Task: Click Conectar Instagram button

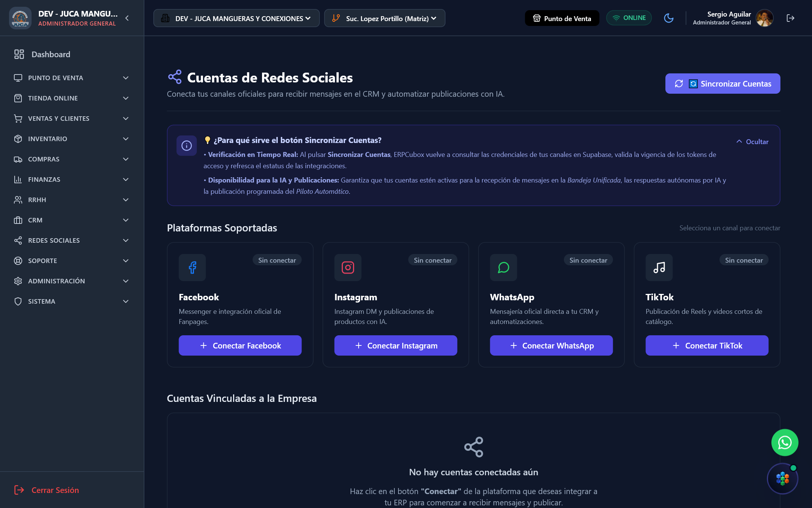Action: 396,345
